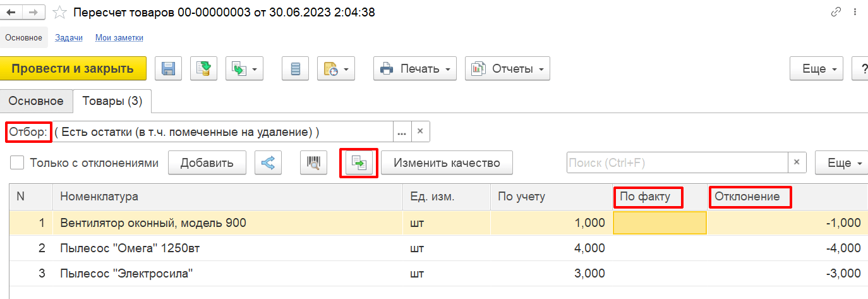Go forward with the right arrow

[x=35, y=12]
